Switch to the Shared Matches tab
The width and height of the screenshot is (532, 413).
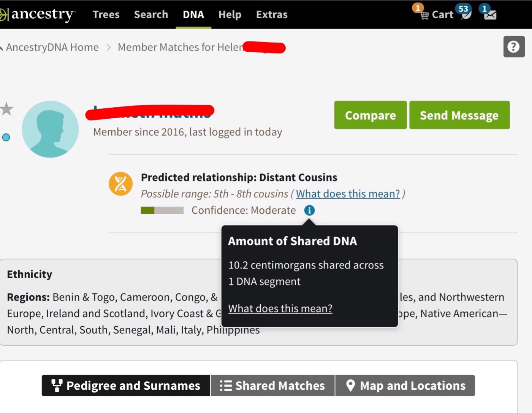click(272, 386)
